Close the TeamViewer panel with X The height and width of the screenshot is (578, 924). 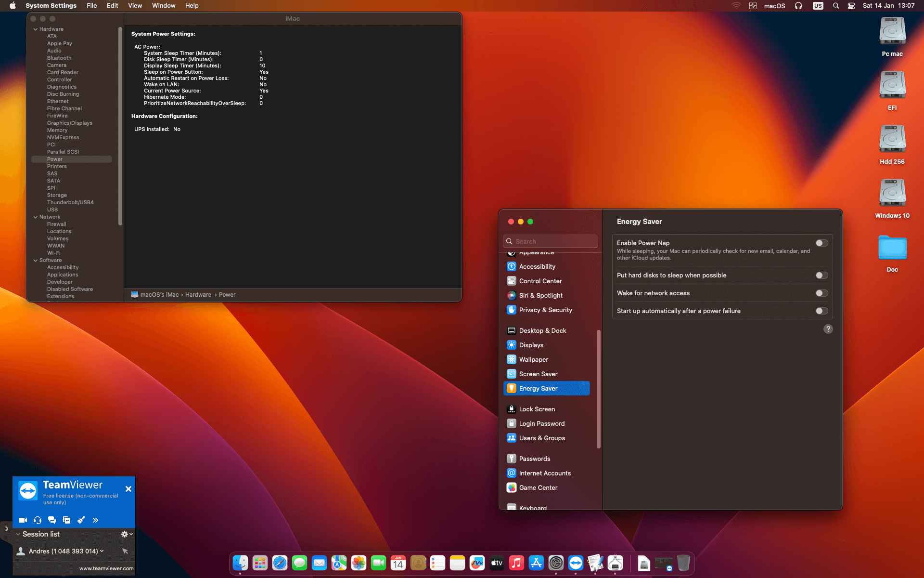[x=128, y=489]
